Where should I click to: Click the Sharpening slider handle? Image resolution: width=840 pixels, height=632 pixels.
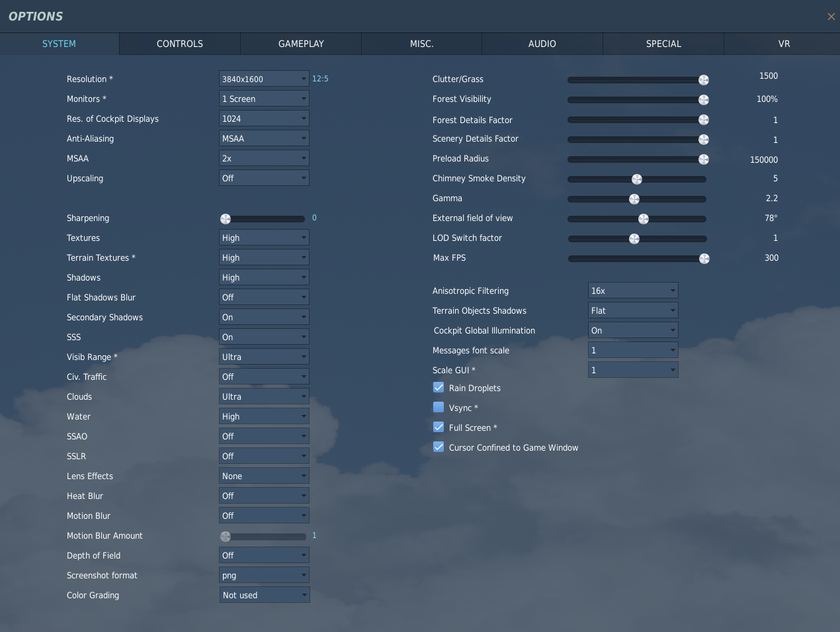pos(226,219)
